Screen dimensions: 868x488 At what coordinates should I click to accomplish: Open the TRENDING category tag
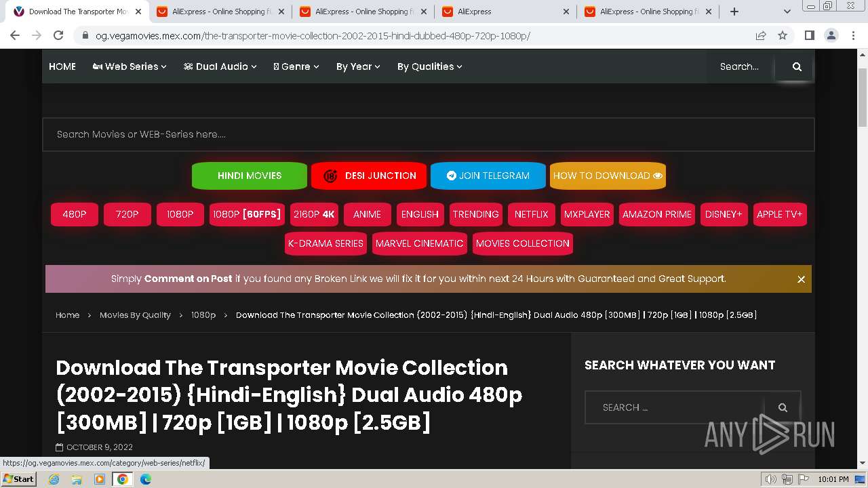pyautogui.click(x=475, y=214)
